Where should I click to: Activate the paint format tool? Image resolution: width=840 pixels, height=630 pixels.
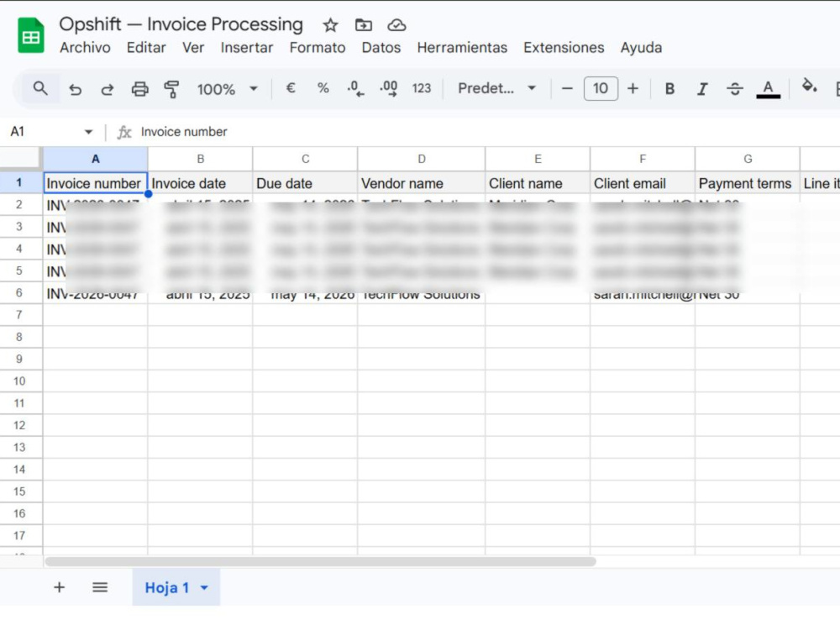click(x=171, y=89)
